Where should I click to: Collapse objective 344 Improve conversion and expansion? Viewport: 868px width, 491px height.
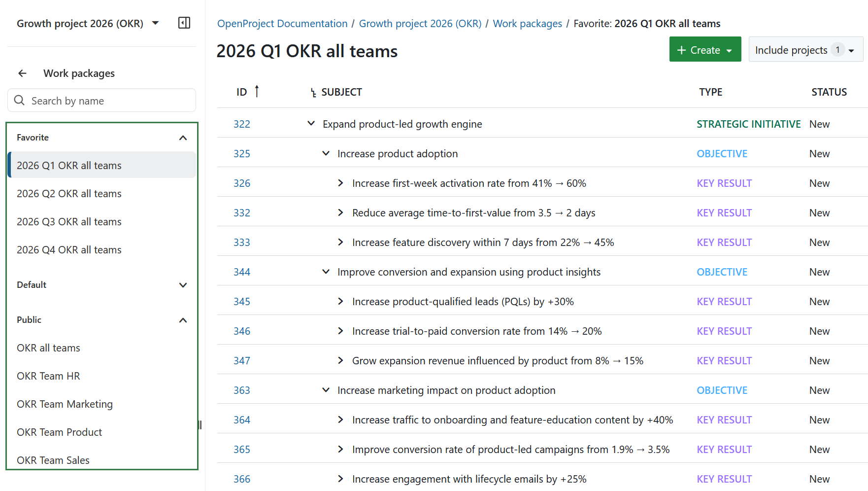coord(326,271)
